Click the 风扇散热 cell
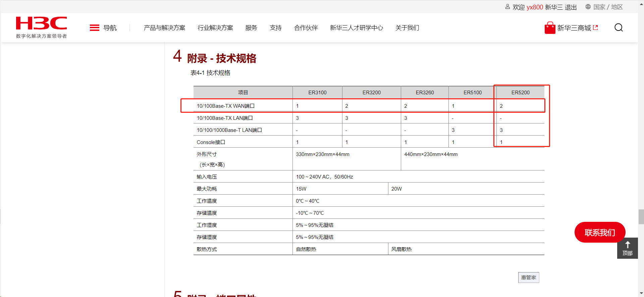This screenshot has height=297, width=644. [x=401, y=249]
